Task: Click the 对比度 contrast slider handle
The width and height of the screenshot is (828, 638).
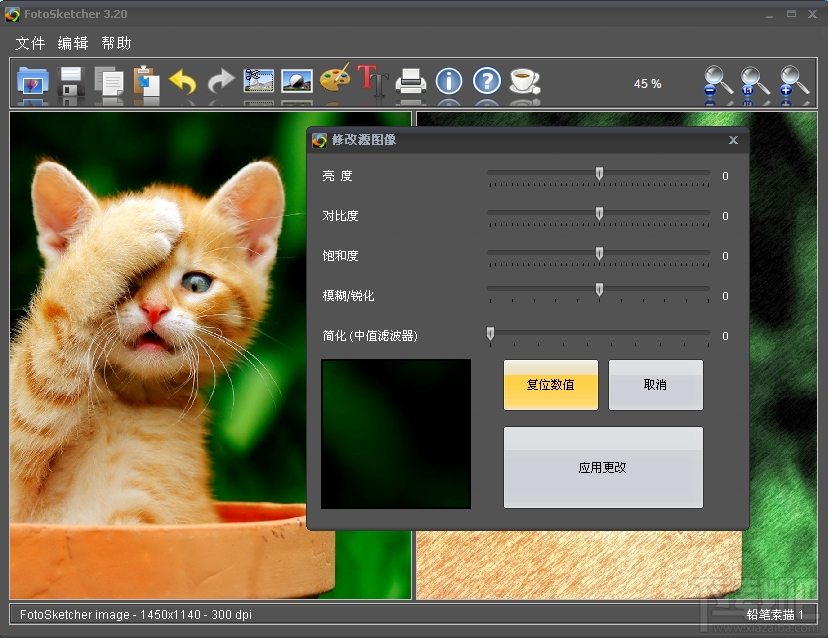Action: pos(599,214)
